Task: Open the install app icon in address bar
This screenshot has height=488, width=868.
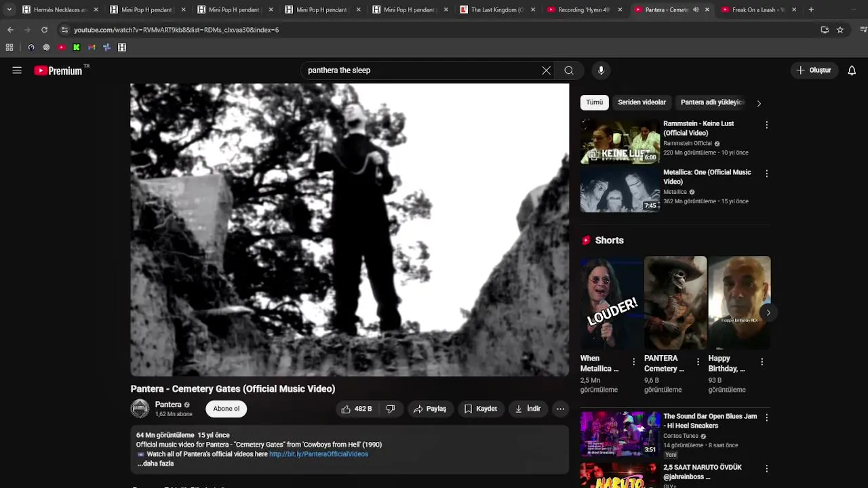Action: tap(825, 30)
